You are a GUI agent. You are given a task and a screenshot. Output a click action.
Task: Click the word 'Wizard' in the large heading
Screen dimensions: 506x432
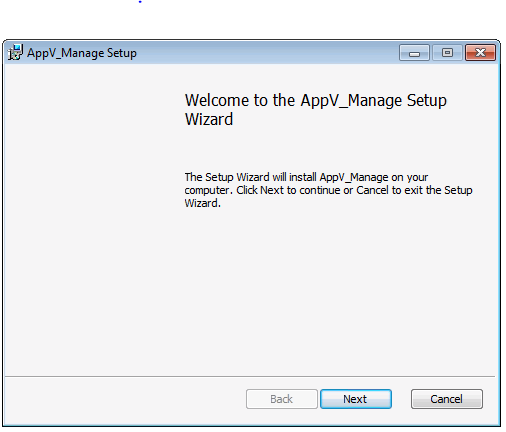[209, 119]
